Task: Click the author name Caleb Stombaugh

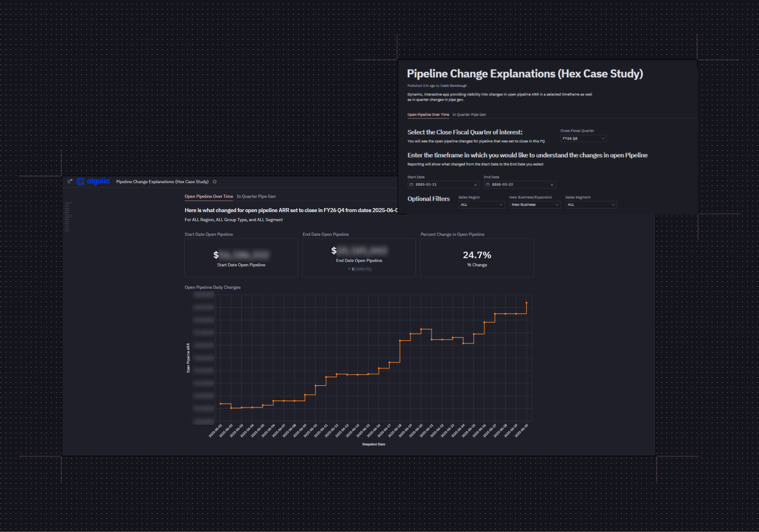Action: click(x=453, y=86)
